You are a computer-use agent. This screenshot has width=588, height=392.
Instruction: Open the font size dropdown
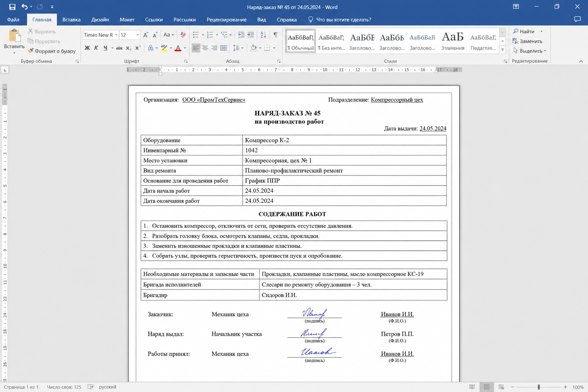pos(137,35)
